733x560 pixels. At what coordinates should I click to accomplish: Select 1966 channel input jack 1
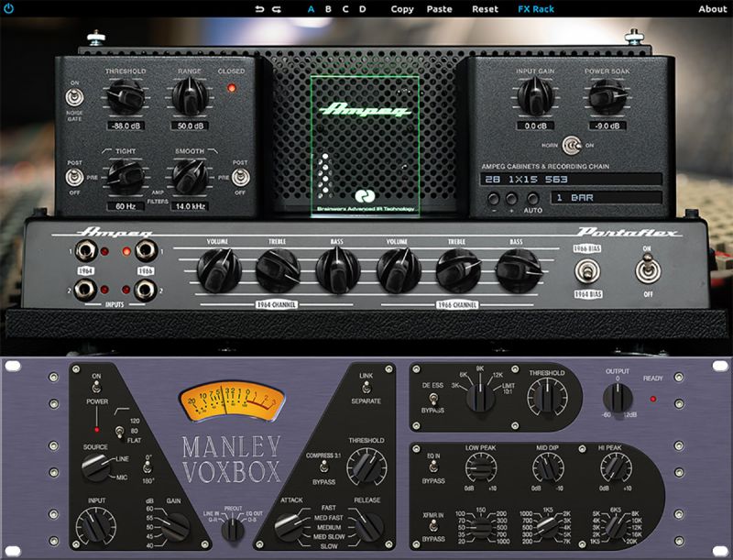146,251
